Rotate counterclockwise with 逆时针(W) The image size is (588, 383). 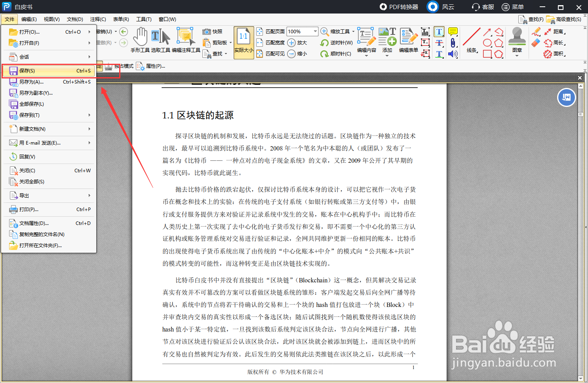point(336,43)
